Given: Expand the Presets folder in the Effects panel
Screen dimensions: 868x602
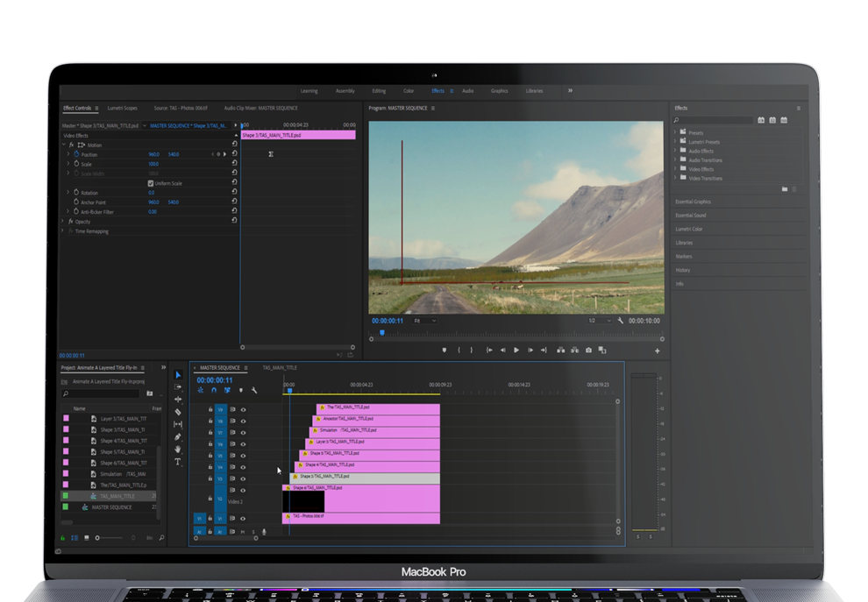Looking at the screenshot, I should click(675, 132).
